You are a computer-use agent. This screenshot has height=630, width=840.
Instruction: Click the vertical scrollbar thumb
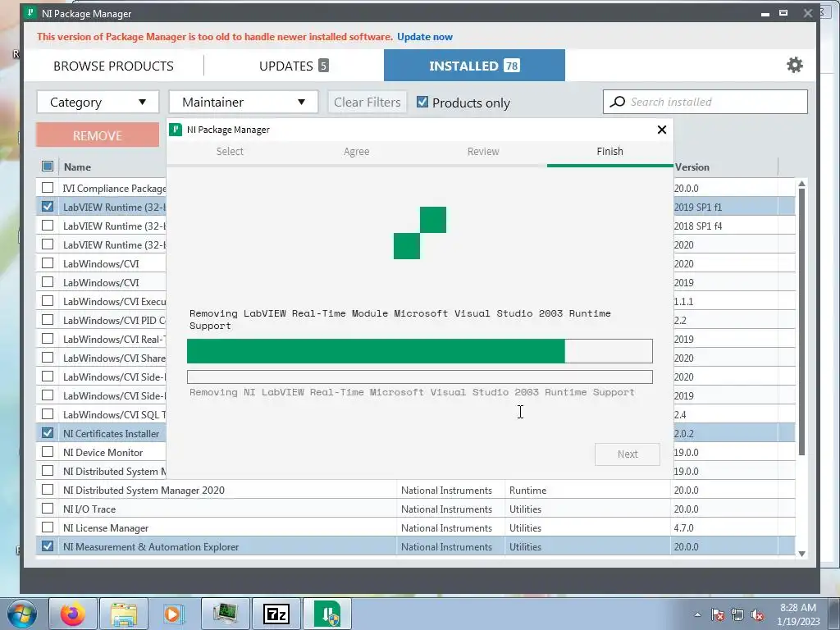pos(801,322)
